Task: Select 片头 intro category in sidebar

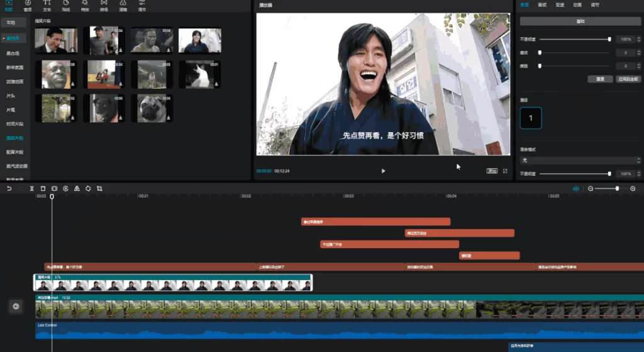Action: click(11, 96)
